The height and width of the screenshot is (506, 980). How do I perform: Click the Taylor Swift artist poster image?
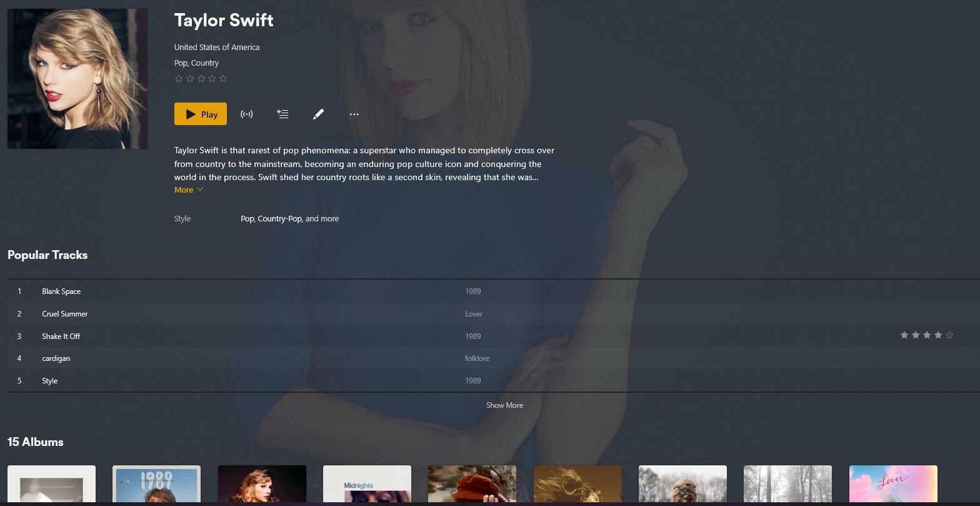click(x=77, y=79)
